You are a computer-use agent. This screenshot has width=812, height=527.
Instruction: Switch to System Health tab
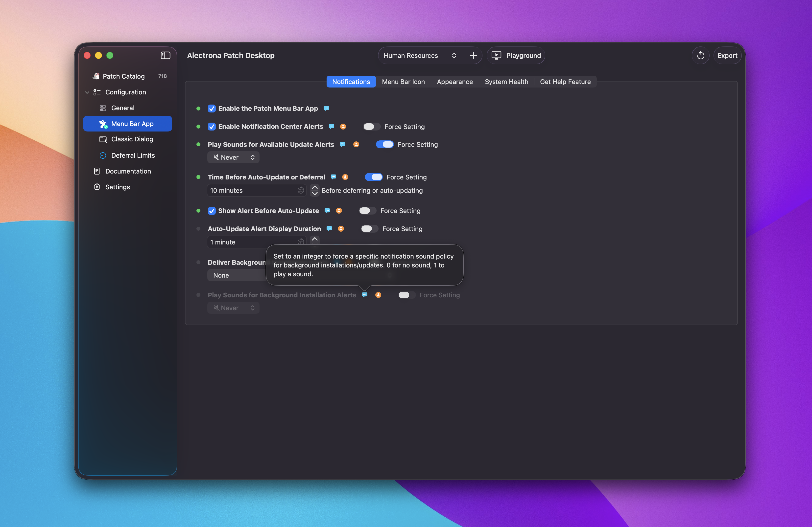506,82
